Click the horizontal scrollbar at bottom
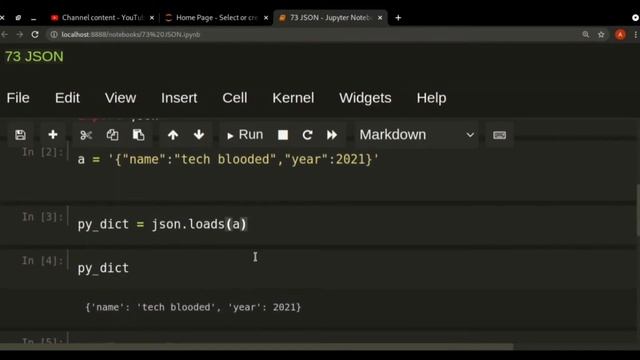 (256, 347)
